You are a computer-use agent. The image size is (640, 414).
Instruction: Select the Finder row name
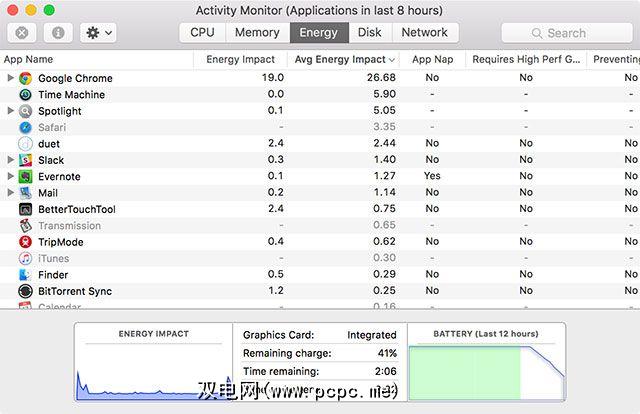point(53,275)
